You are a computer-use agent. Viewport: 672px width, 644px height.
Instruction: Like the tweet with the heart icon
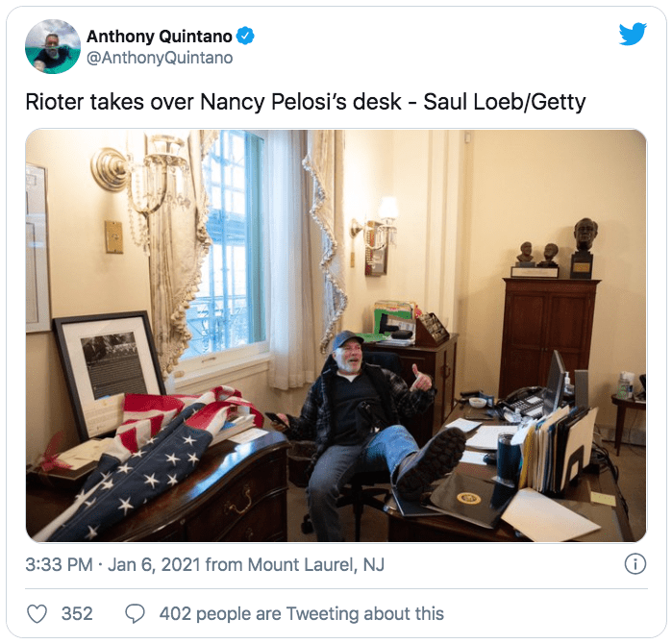pos(37,613)
